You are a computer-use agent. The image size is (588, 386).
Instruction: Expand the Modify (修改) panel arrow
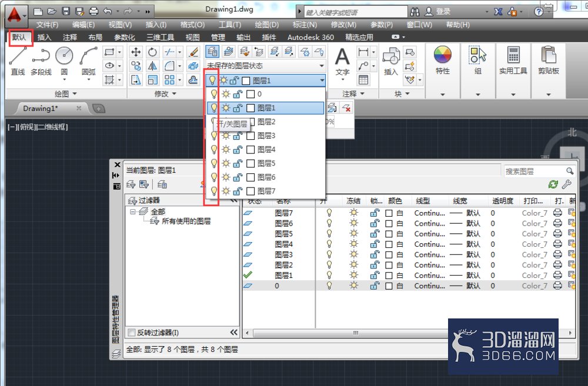(175, 93)
